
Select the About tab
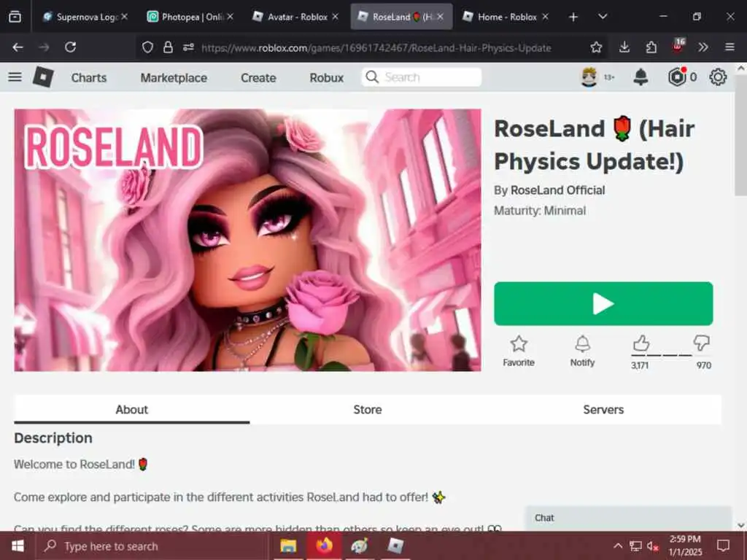(x=132, y=410)
